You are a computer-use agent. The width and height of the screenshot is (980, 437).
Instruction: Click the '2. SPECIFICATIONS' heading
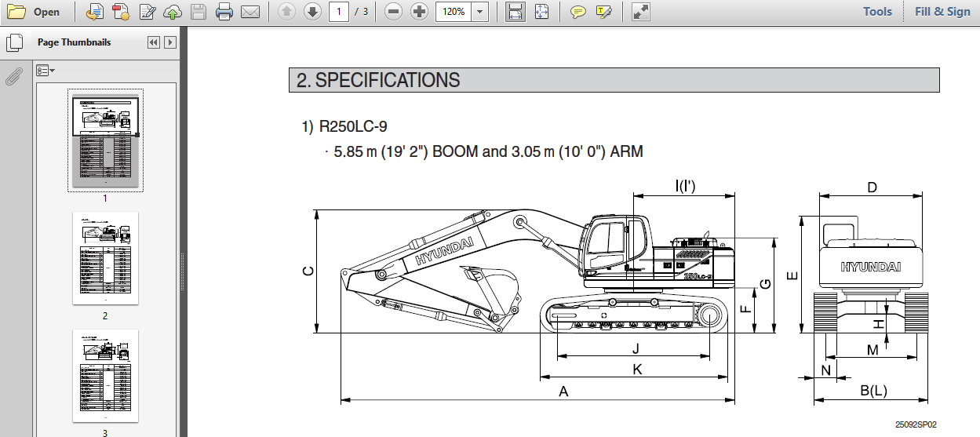pyautogui.click(x=378, y=80)
